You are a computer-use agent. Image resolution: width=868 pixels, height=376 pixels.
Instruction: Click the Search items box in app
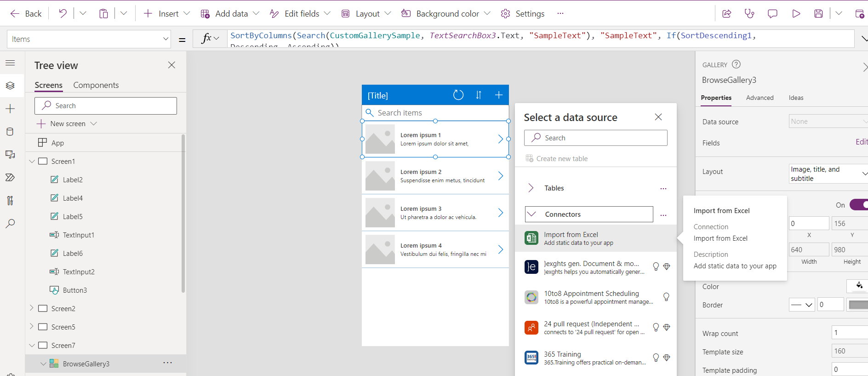[x=435, y=113]
